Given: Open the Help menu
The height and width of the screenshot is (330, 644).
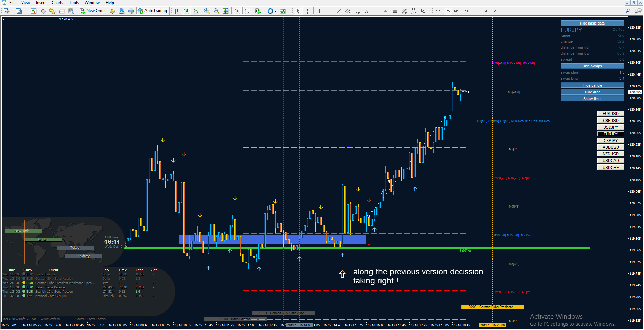Looking at the screenshot, I should pyautogui.click(x=110, y=3).
